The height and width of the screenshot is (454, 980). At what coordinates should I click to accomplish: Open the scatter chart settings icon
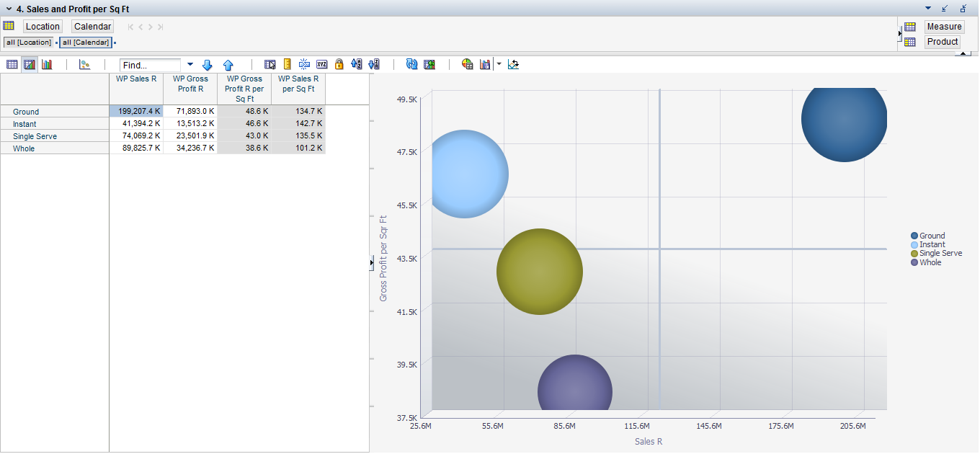point(84,64)
